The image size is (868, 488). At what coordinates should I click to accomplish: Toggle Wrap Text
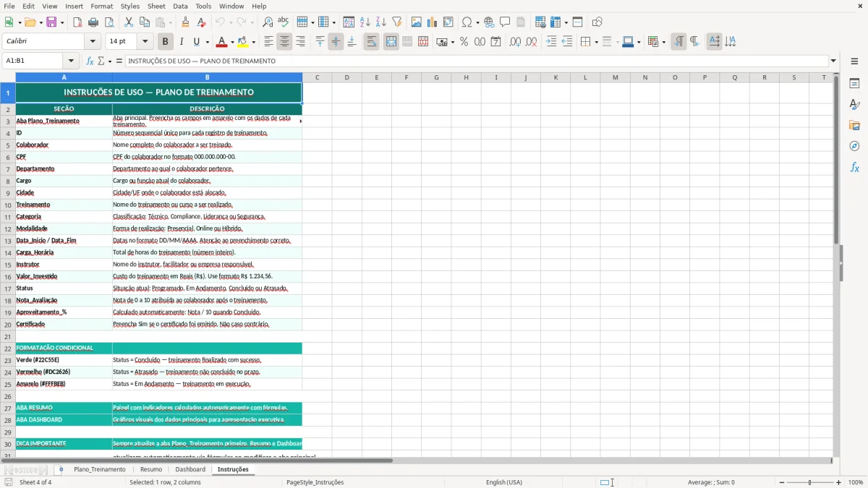tap(371, 42)
